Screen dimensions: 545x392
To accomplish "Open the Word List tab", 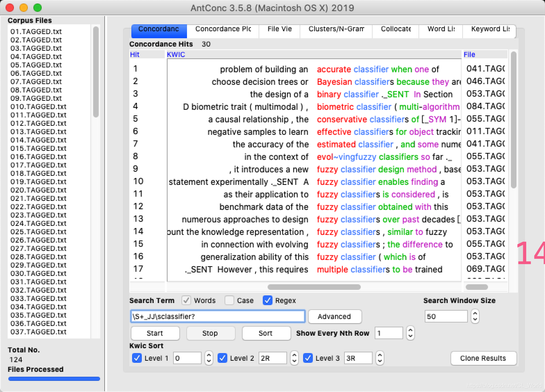I will pyautogui.click(x=441, y=31).
